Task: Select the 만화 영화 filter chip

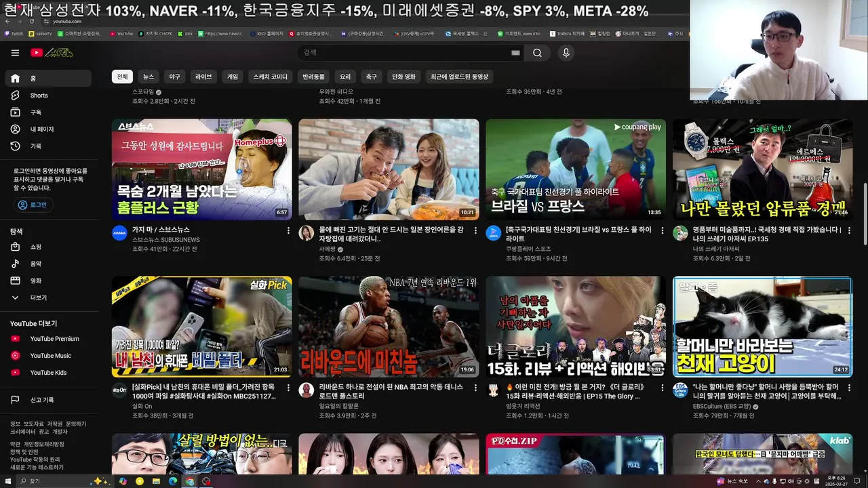Action: coord(404,77)
